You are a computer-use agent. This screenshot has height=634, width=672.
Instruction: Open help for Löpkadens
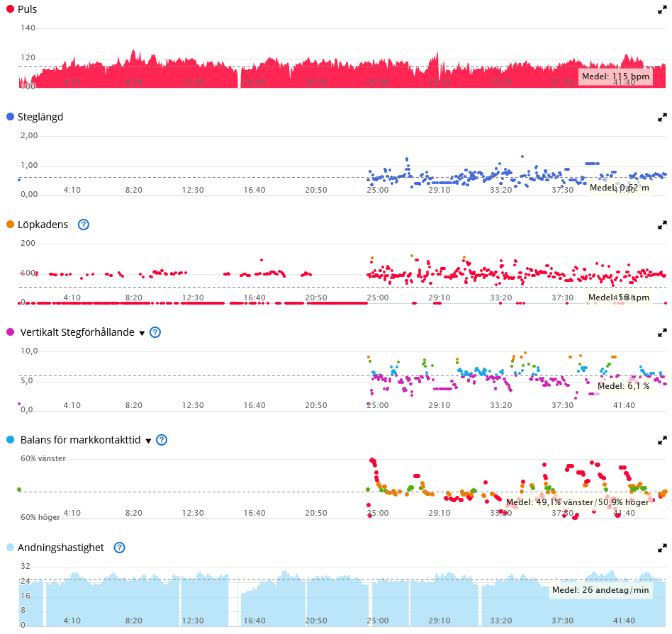84,225
